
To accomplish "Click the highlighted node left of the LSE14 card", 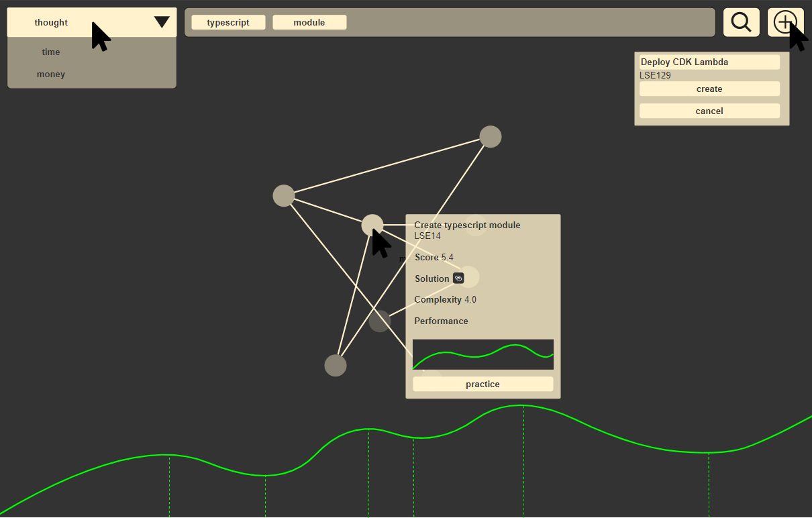I will [372, 225].
